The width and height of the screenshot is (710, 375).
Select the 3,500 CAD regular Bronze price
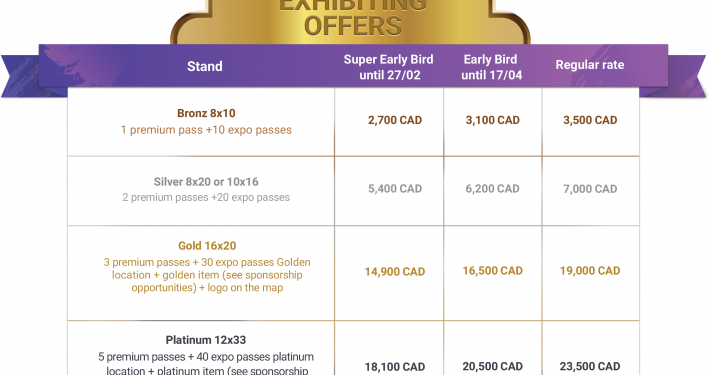click(x=590, y=120)
